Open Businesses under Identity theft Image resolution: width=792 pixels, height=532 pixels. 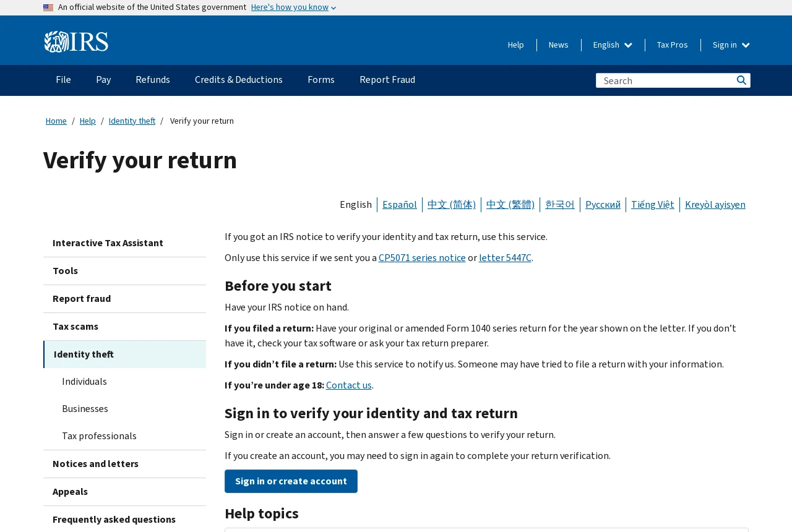tap(124, 409)
